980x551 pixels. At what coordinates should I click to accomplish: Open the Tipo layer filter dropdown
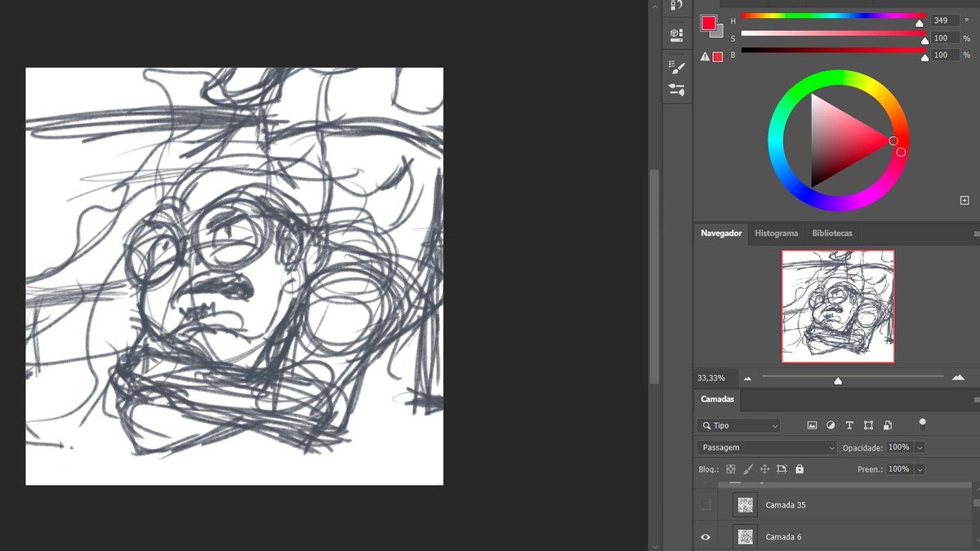[x=738, y=425]
